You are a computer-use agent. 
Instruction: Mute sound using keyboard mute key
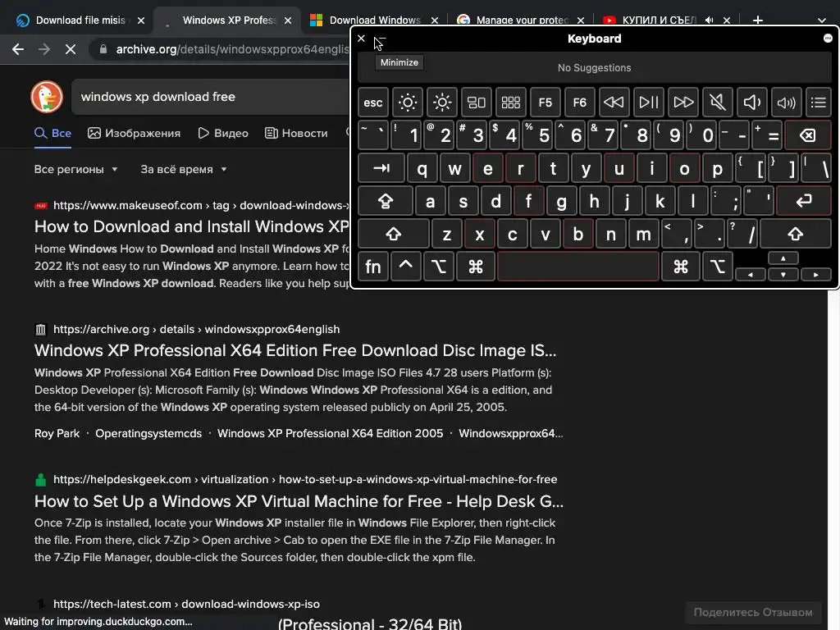coord(717,102)
